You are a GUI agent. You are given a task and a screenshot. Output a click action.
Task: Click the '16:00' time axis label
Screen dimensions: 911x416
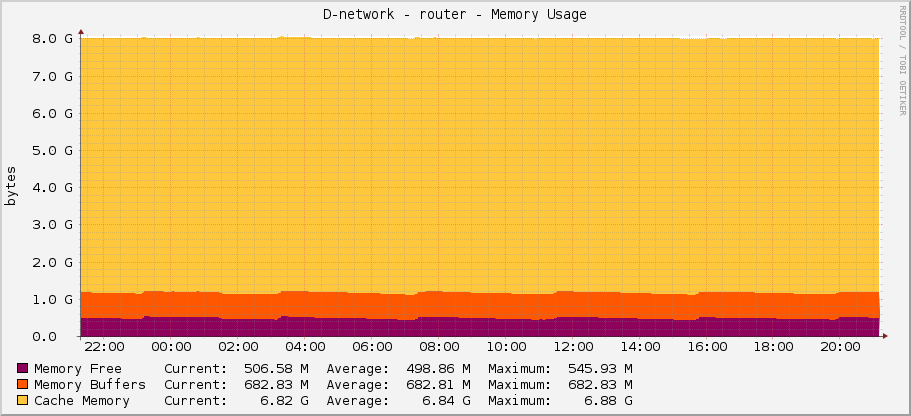click(706, 347)
